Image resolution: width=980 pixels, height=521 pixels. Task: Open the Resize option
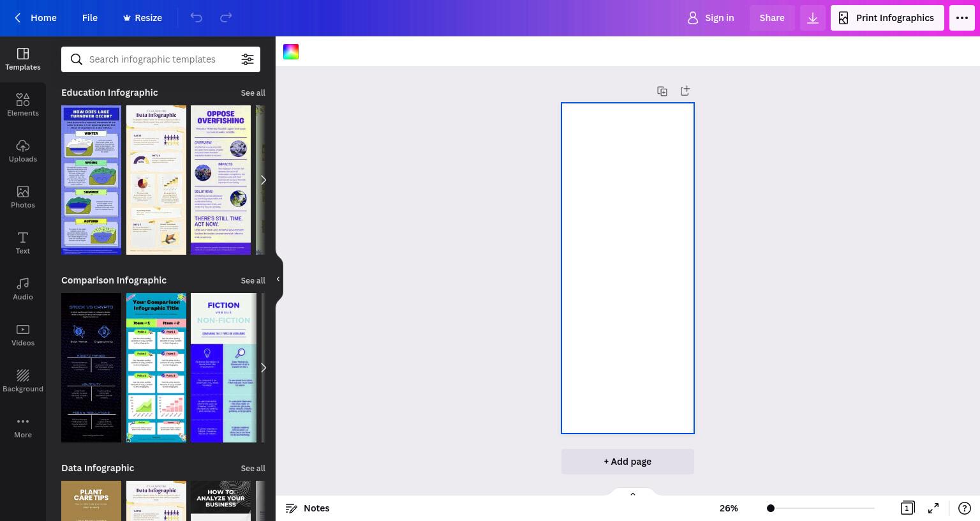click(142, 18)
